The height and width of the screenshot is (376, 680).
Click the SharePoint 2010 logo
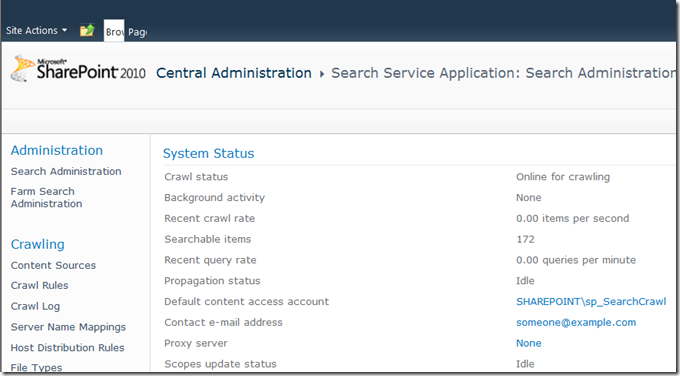78,69
